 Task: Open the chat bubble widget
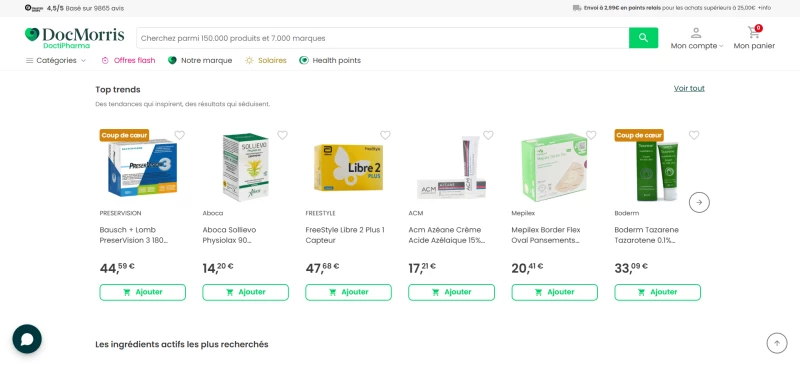(27, 339)
